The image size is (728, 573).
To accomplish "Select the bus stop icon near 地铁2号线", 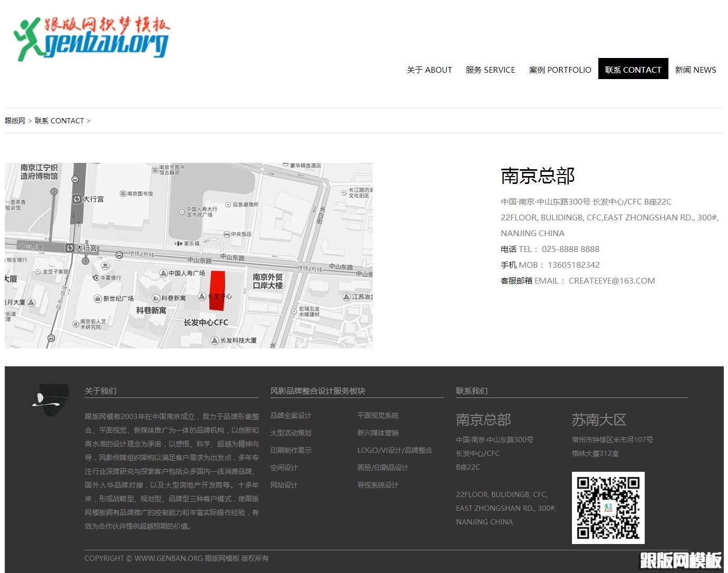I will tap(119, 255).
